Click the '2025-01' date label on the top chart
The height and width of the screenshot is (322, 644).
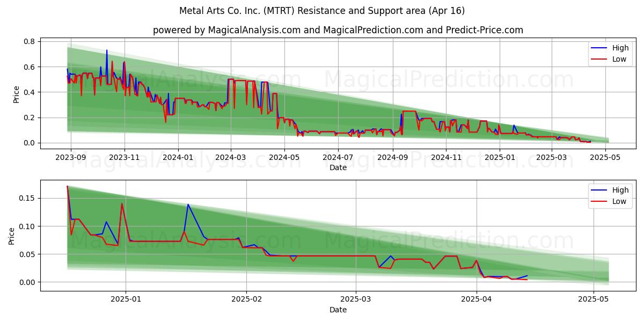[x=500, y=157]
